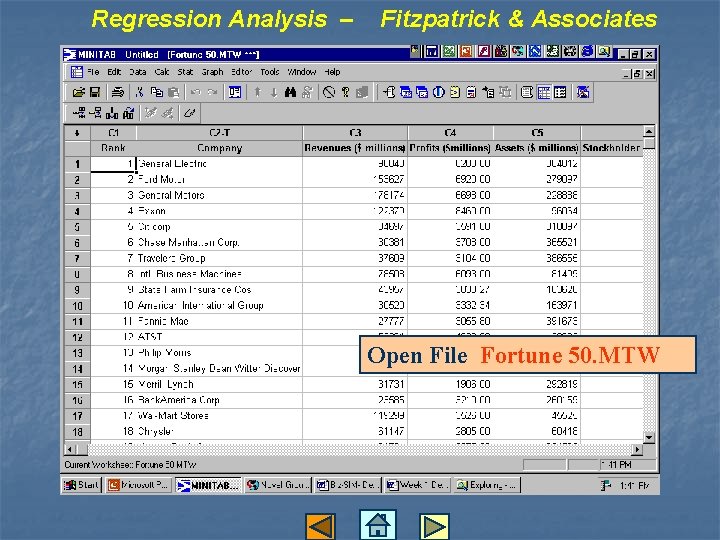Screen dimensions: 720x540
Task: Click the Copy icon in toolbar
Action: click(x=157, y=92)
